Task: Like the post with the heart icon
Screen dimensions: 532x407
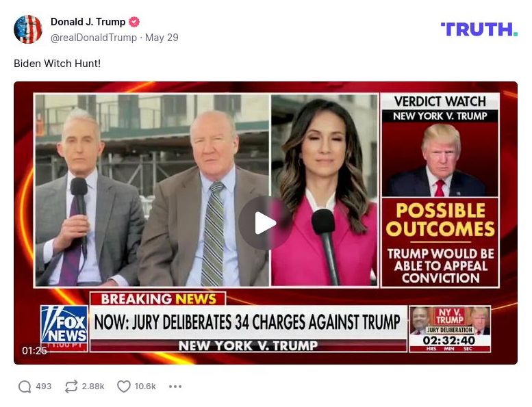Action: tap(123, 386)
